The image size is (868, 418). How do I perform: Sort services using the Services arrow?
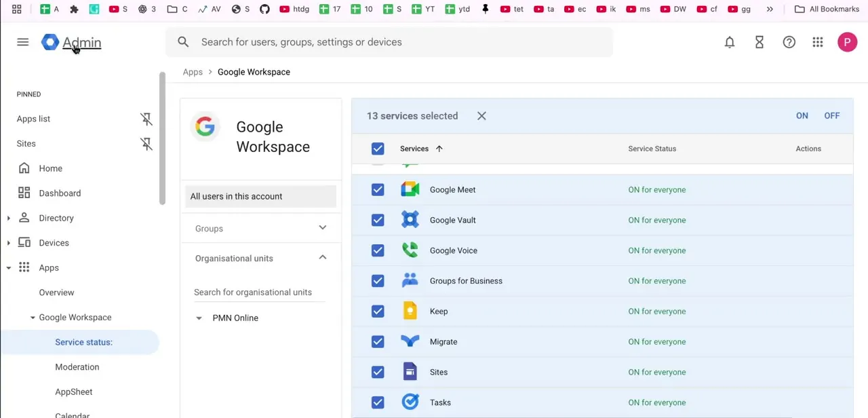pos(439,149)
